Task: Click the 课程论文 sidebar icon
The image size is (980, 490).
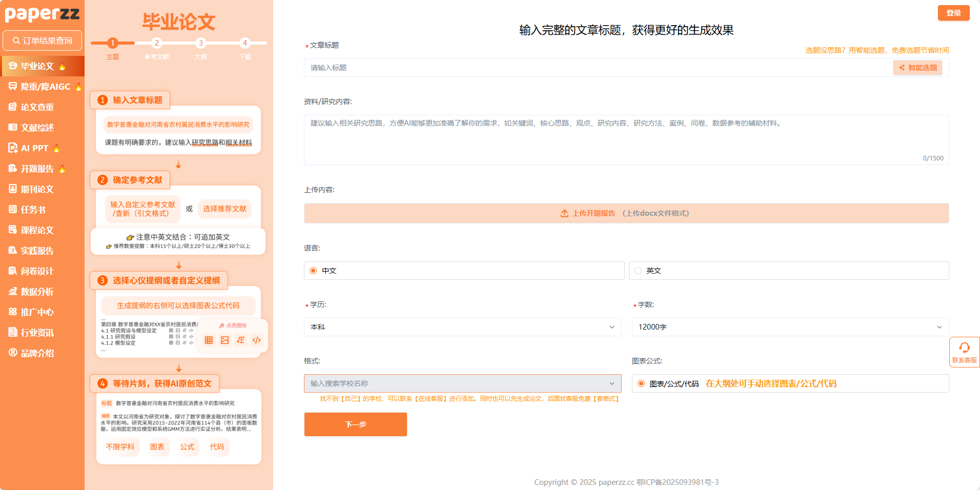Action: [x=13, y=230]
